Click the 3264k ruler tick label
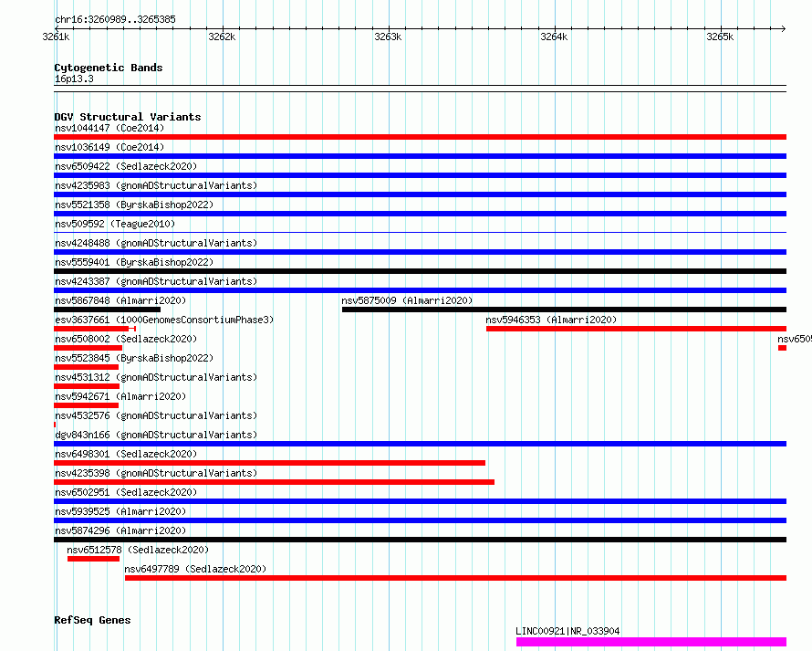Image resolution: width=812 pixels, height=651 pixels. tap(554, 37)
